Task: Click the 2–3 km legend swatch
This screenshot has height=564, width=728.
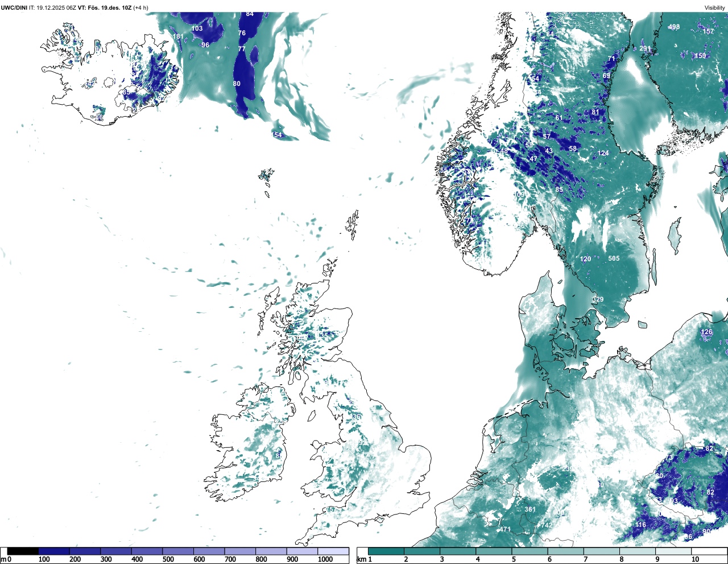Action: pos(422,551)
